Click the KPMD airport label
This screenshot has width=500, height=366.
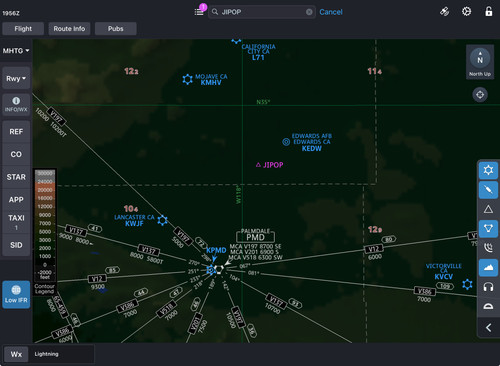(216, 250)
